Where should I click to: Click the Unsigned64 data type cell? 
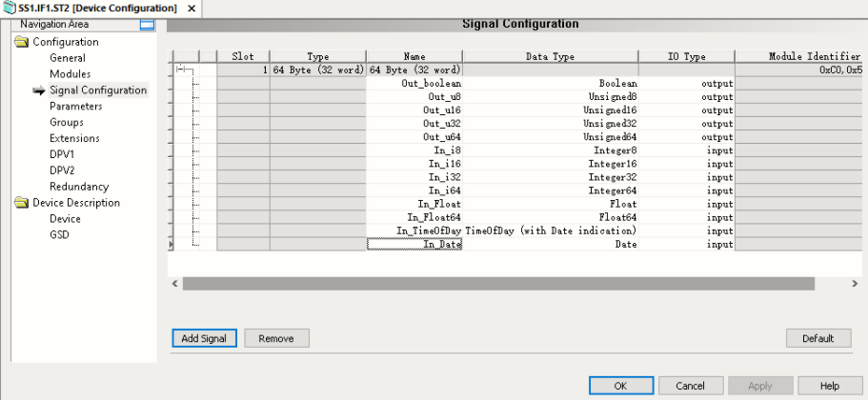pos(551,137)
